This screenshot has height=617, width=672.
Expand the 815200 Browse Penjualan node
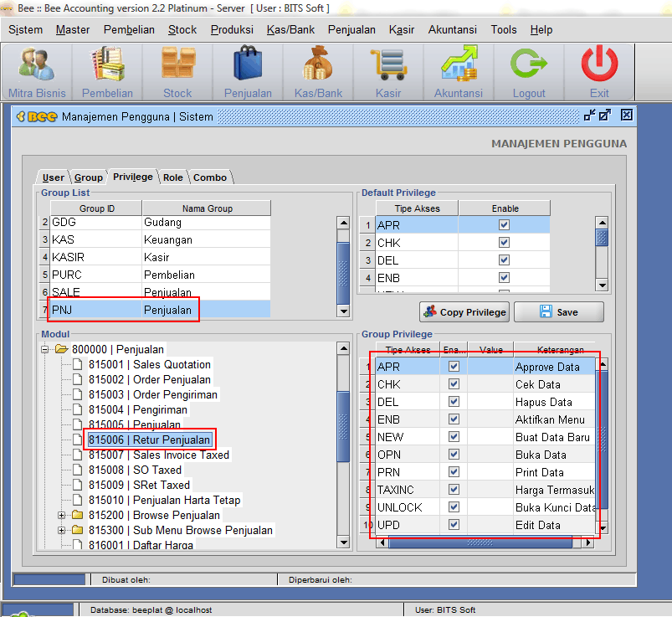61,515
